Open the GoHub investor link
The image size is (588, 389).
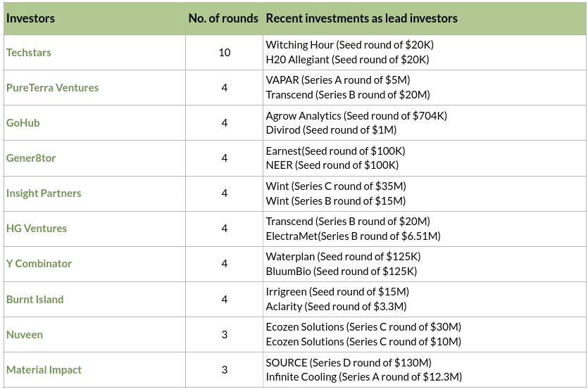pyautogui.click(x=23, y=123)
